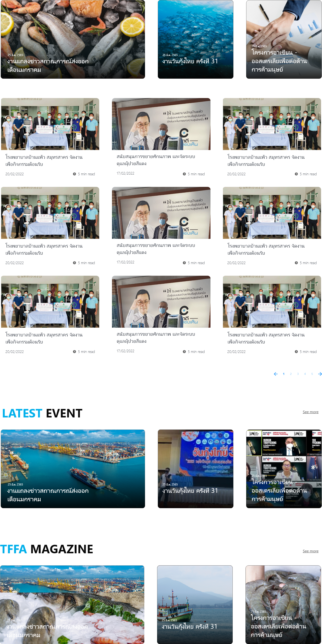Open See more link for Latest Event
This screenshot has height=644, width=322.
pos(310,412)
